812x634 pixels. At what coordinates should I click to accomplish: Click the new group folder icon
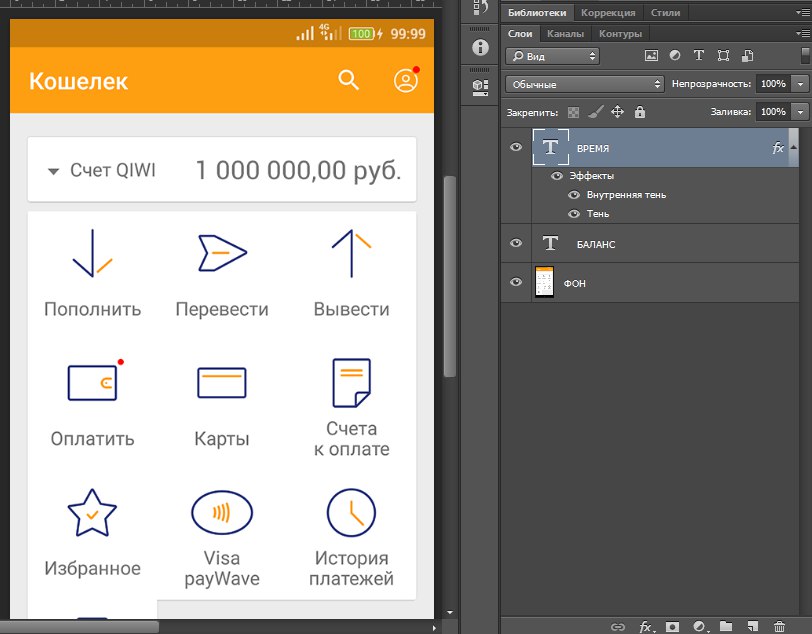(x=726, y=627)
